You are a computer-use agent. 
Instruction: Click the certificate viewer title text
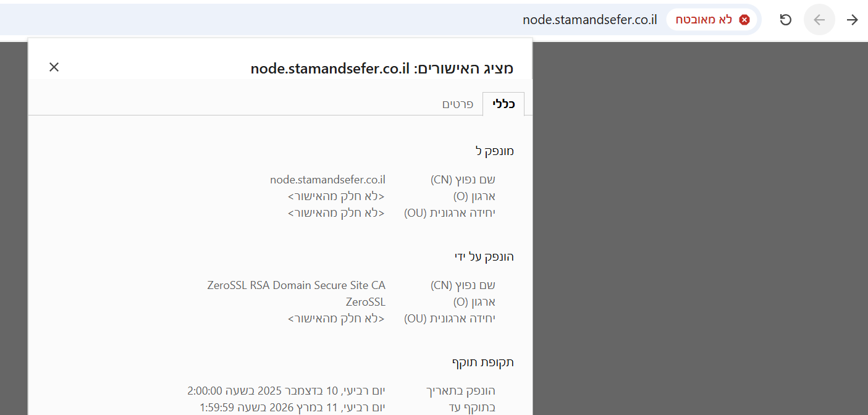pos(382,68)
